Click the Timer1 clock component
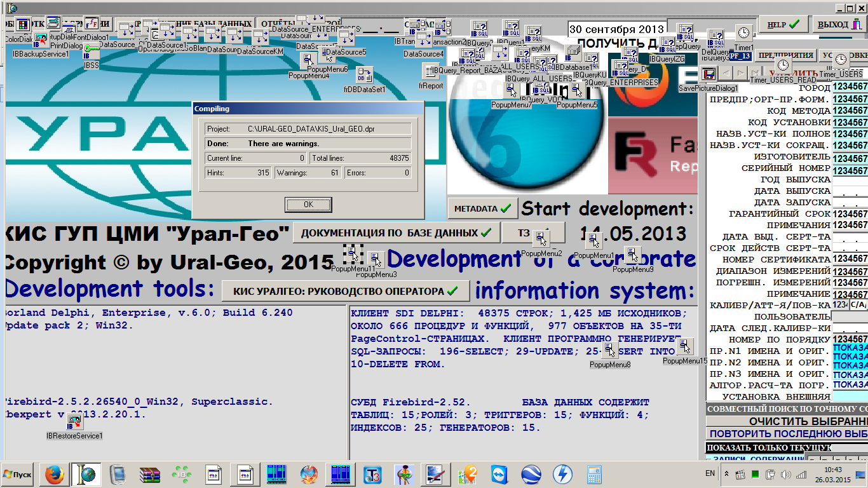Viewport: 868px width, 488px height. (743, 33)
